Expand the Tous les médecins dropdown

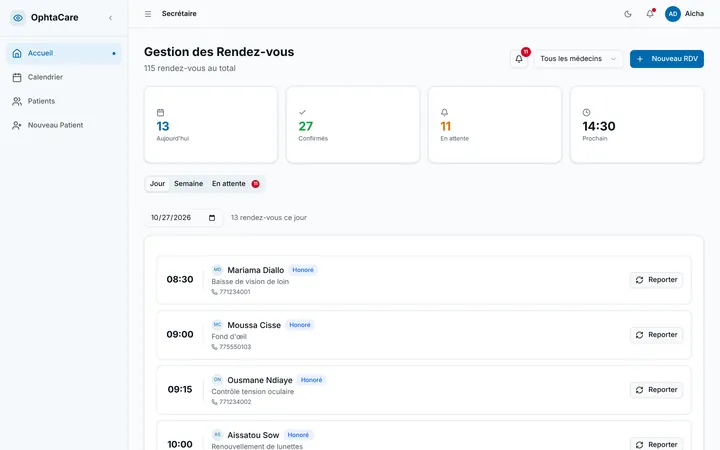coord(578,59)
